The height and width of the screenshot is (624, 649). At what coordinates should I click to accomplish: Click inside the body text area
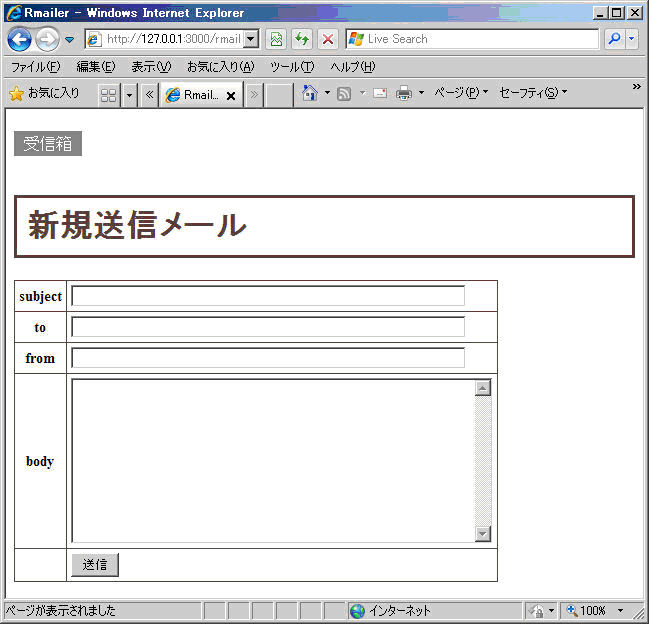(x=273, y=461)
